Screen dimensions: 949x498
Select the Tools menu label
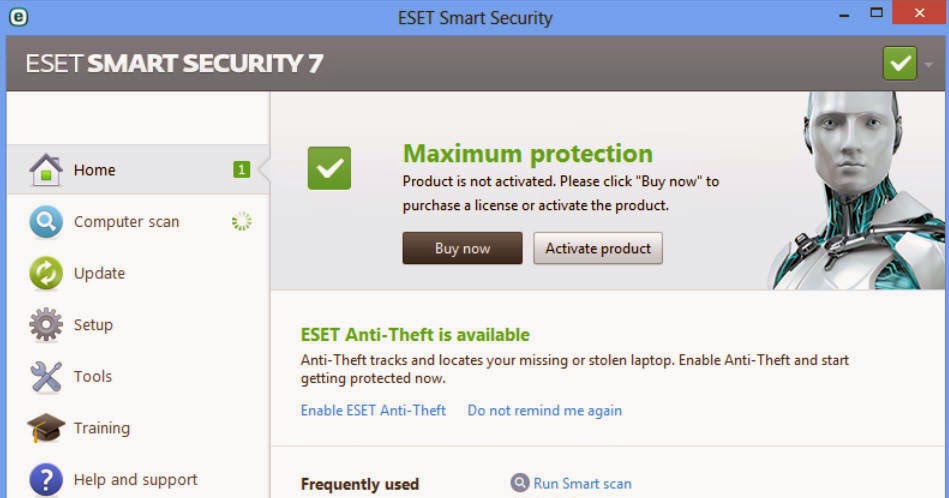pos(93,376)
